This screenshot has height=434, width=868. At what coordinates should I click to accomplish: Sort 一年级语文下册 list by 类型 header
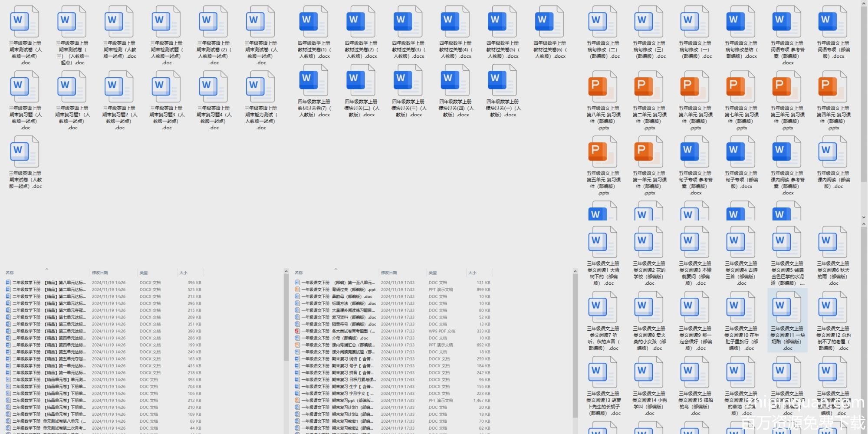click(x=433, y=273)
